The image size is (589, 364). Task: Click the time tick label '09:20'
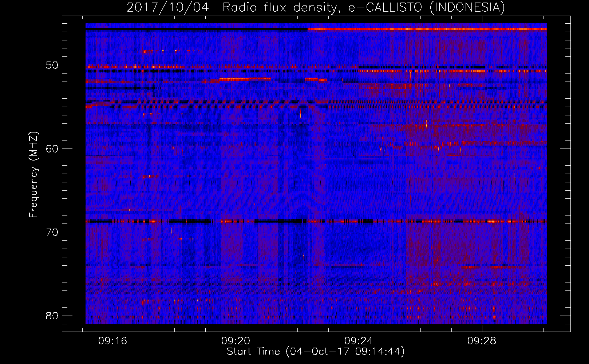click(x=236, y=341)
